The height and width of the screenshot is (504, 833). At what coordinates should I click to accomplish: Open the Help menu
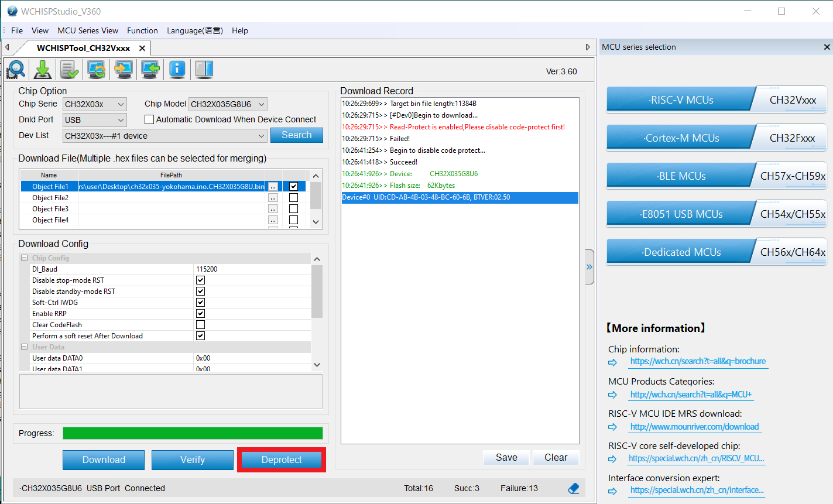[x=240, y=30]
